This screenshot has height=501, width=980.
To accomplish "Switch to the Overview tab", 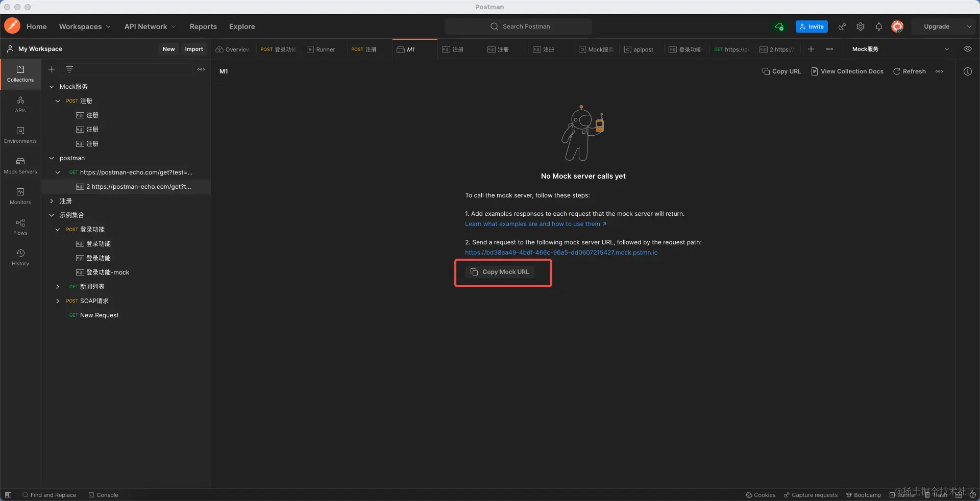I will [233, 49].
